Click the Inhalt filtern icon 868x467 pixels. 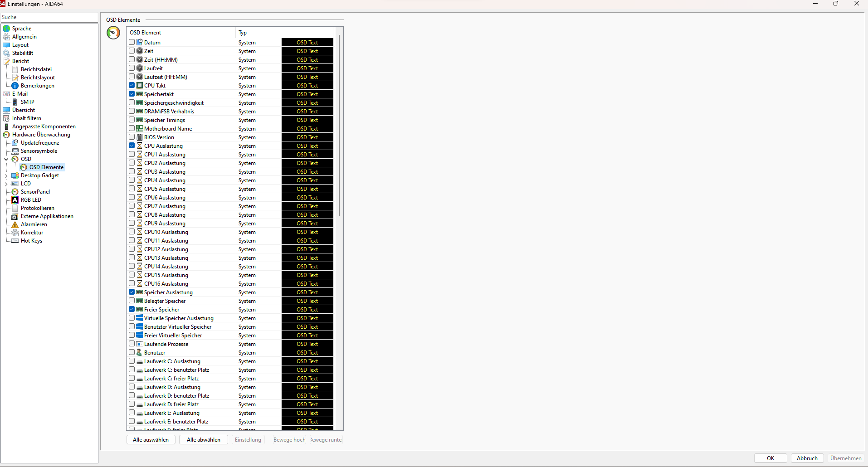(x=6, y=118)
